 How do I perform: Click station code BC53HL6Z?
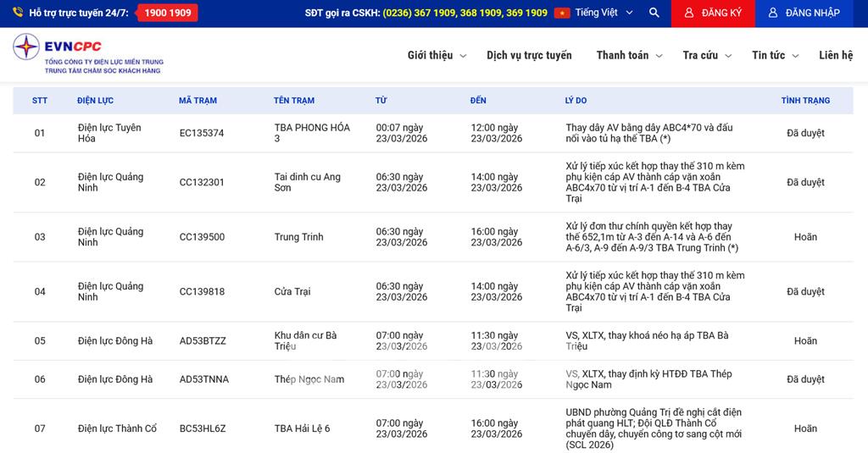203,429
